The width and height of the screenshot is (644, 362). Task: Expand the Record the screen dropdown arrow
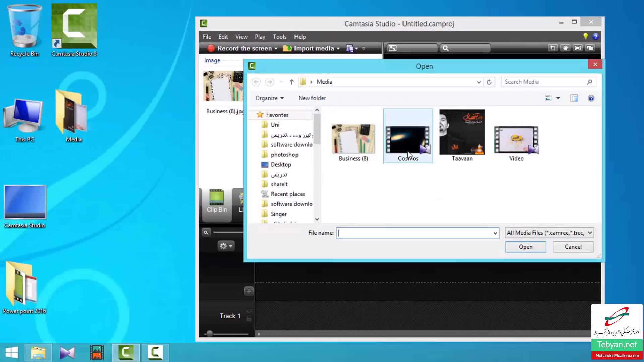tap(276, 49)
